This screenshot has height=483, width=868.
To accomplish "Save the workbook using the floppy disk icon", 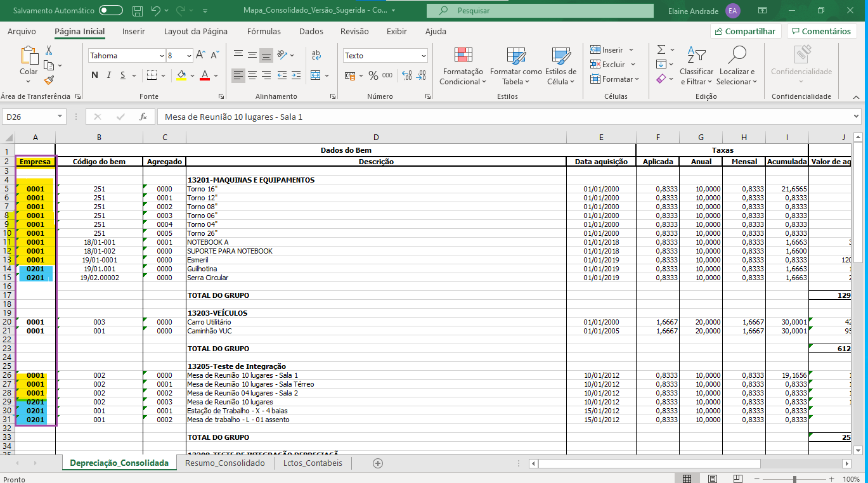I will (x=138, y=11).
